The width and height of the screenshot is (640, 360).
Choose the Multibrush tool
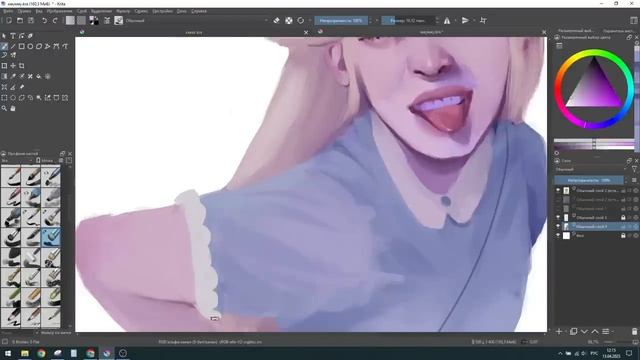click(13, 55)
